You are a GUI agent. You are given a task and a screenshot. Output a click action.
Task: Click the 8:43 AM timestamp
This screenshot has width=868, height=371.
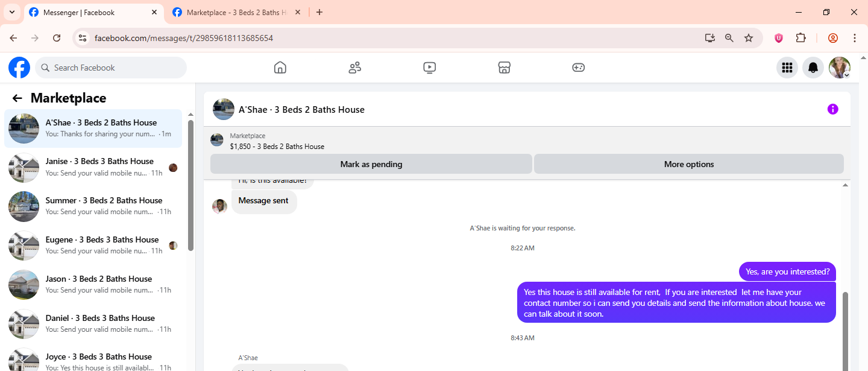tap(523, 338)
